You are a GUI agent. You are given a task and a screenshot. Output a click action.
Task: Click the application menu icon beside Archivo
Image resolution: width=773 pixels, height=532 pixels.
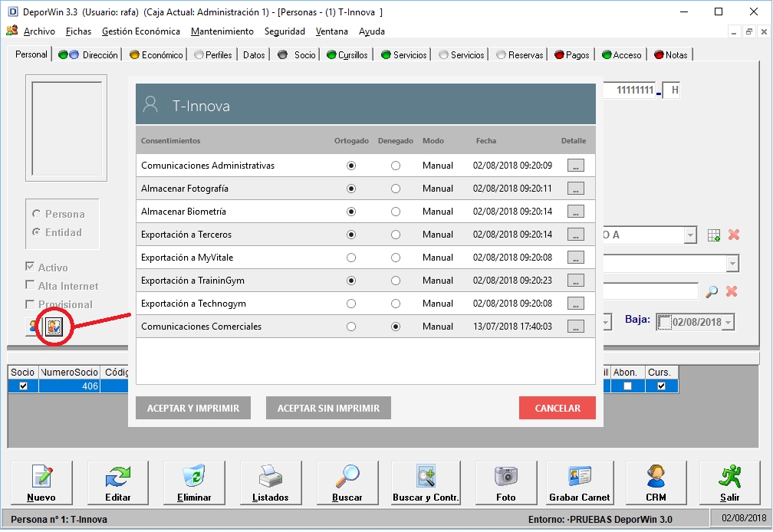[12, 31]
